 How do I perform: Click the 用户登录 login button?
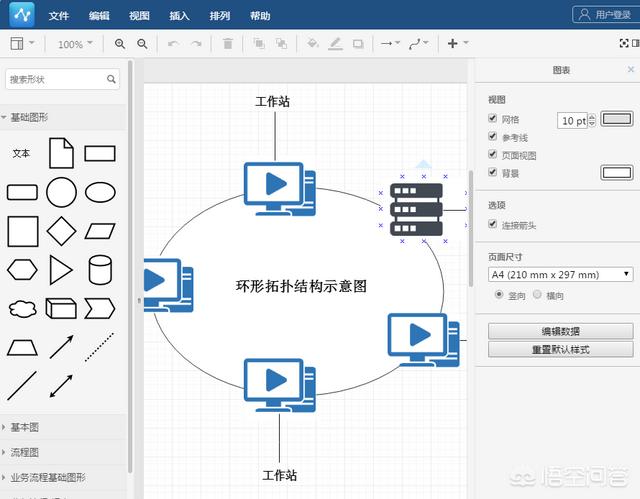(605, 15)
